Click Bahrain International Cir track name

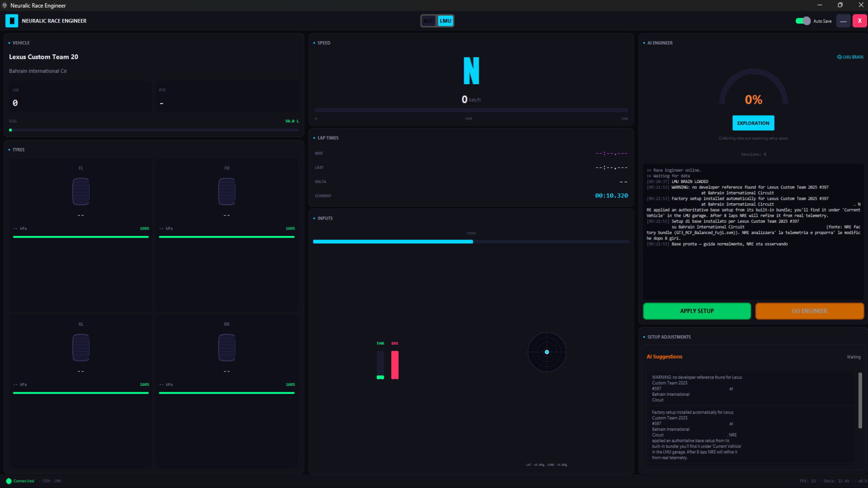38,71
